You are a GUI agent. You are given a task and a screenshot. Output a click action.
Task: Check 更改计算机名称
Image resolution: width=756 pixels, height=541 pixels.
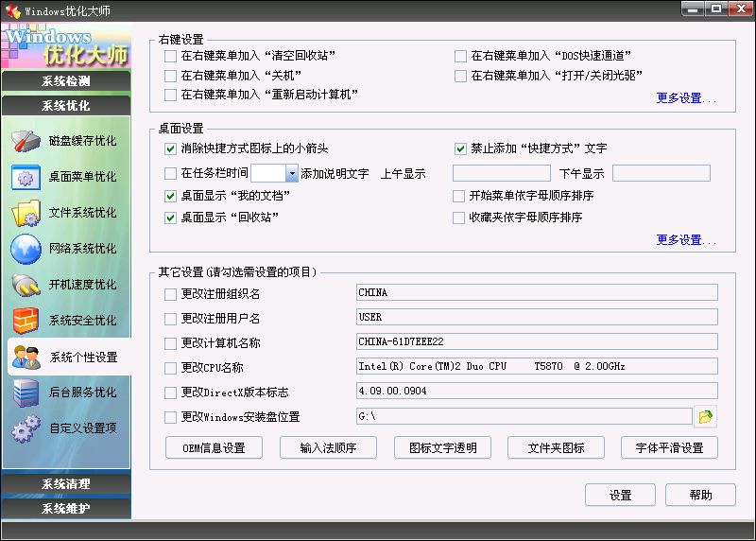(170, 343)
